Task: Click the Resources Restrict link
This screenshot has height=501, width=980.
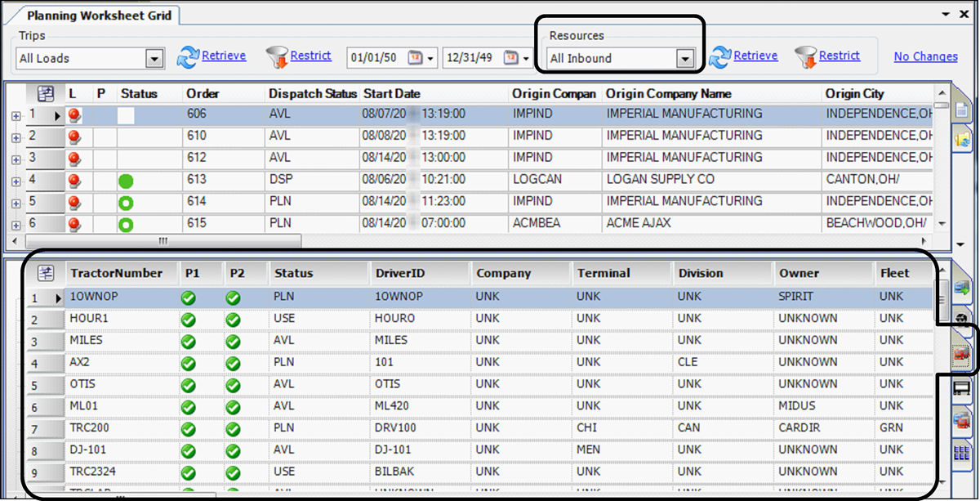Action: tap(840, 56)
